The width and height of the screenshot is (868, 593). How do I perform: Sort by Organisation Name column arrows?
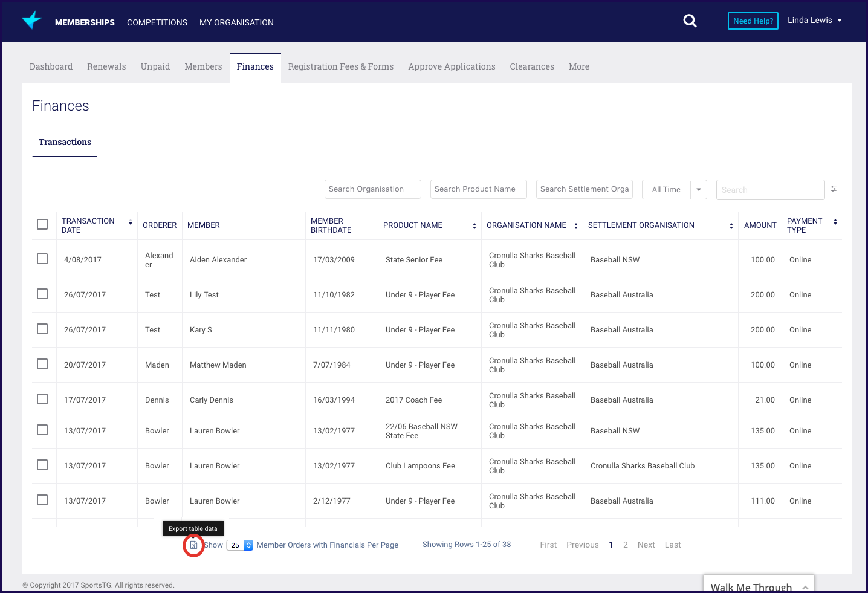[x=576, y=226]
